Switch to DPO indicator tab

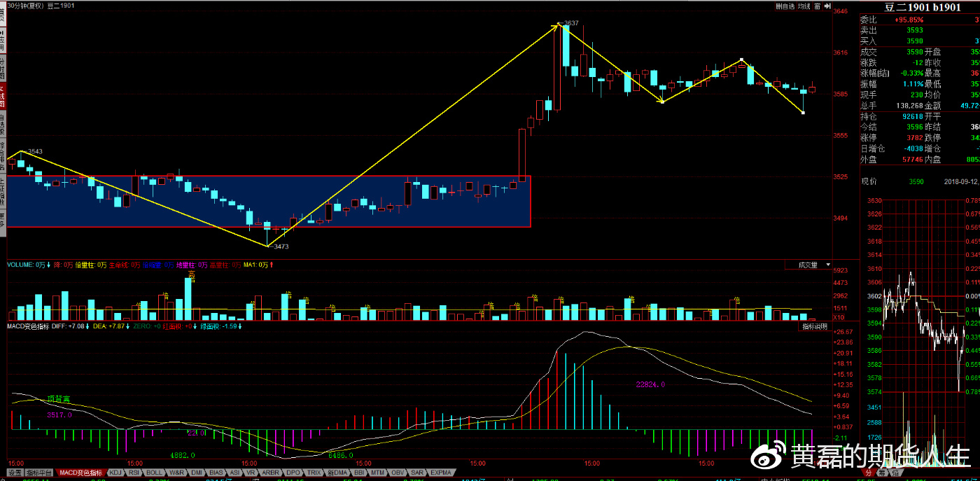(293, 473)
